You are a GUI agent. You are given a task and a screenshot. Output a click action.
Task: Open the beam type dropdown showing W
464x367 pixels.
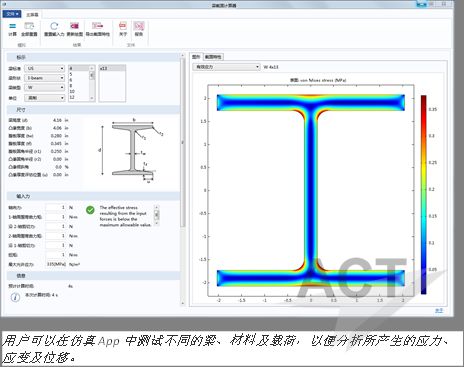pyautogui.click(x=44, y=87)
